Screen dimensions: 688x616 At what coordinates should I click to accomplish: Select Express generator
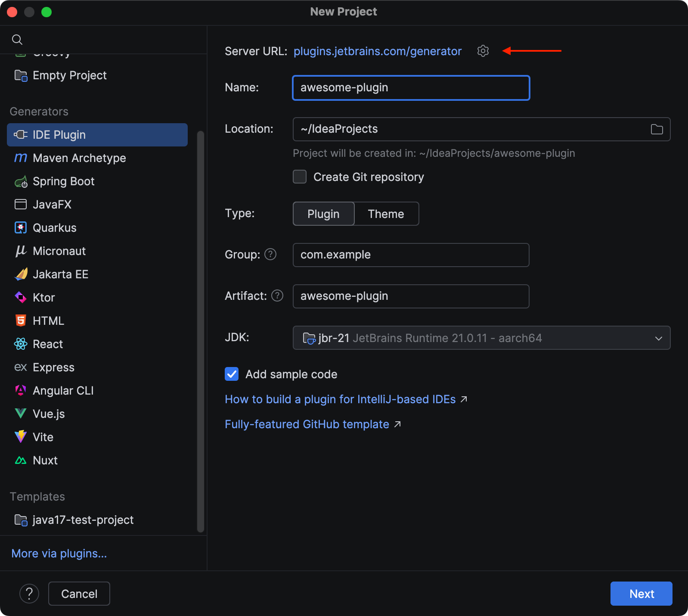(x=97, y=367)
